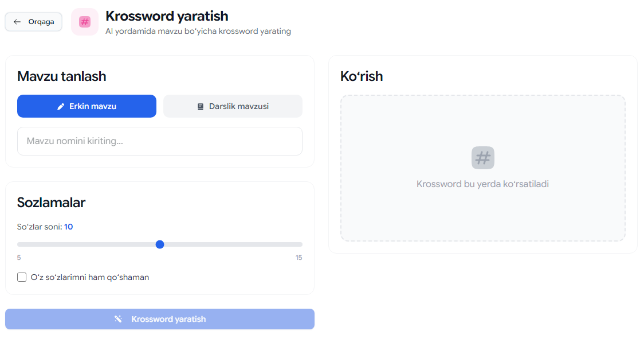Screen dimensions: 644x350
Task: Click the "O'z so'zlarimni ham qo'shaman" label text
Action: coord(90,277)
